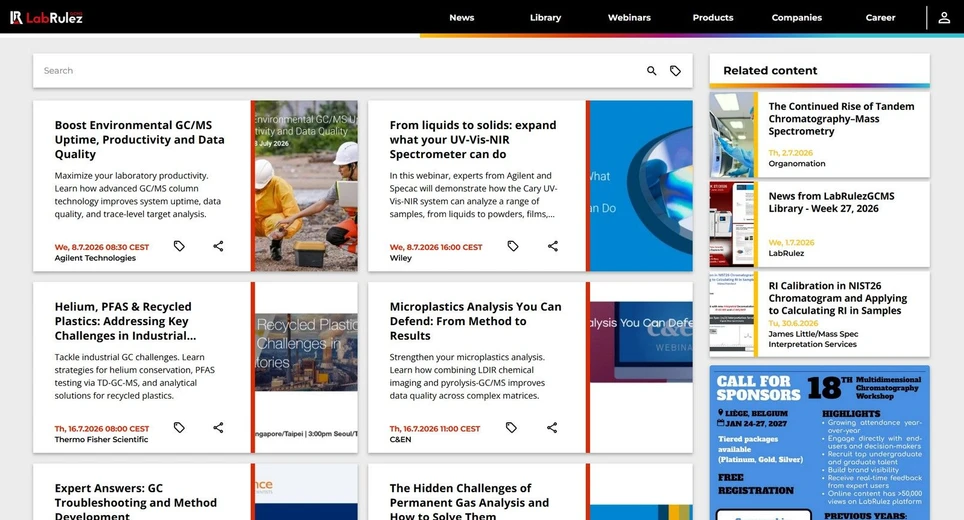Click the Strengthen your microplastics analysis description
The height and width of the screenshot is (520, 964).
467,376
